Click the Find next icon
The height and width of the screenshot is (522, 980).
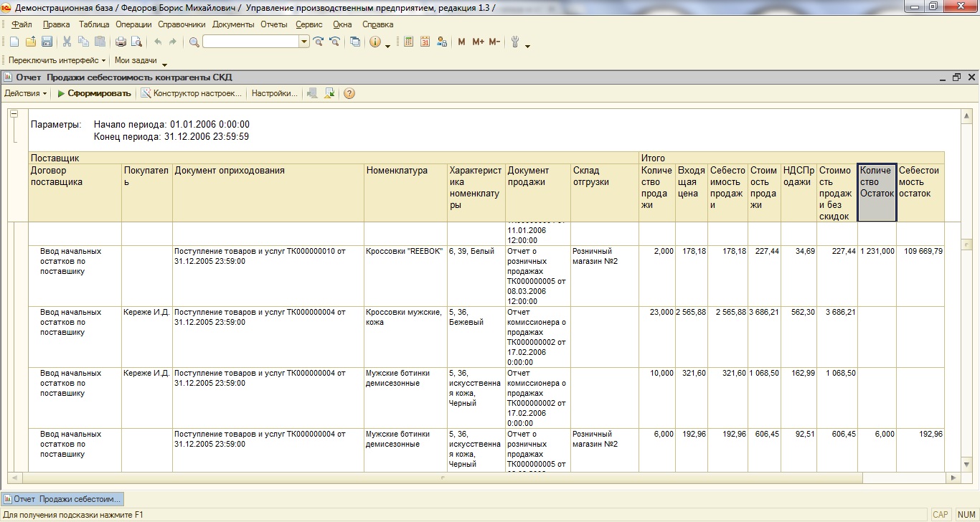319,42
